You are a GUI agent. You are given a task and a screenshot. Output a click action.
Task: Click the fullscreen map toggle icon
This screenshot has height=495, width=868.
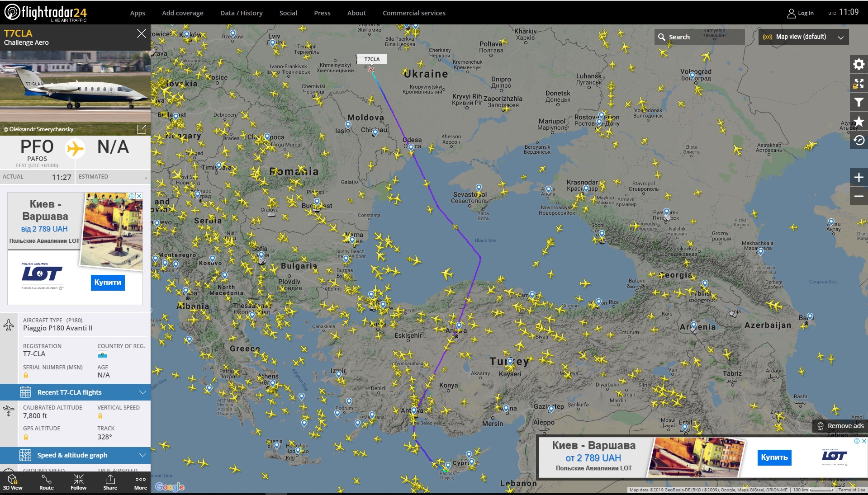(858, 84)
